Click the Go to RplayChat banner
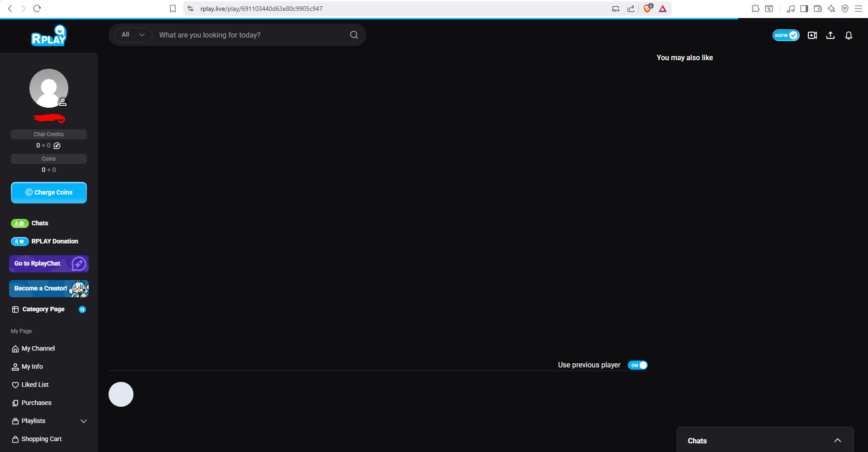The image size is (868, 452). point(49,264)
